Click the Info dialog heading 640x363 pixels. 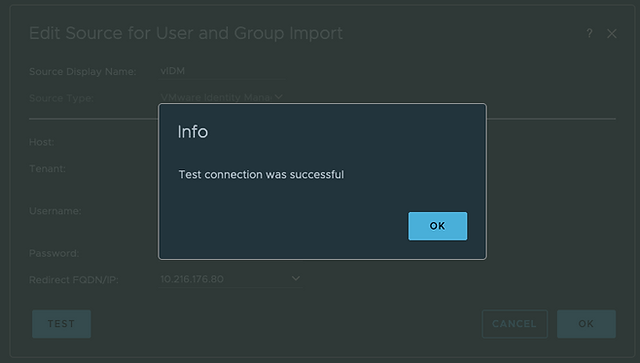(x=193, y=132)
